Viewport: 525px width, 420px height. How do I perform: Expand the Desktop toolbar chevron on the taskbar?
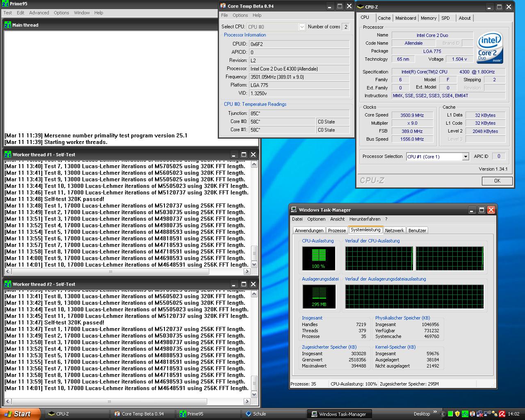coord(435,411)
